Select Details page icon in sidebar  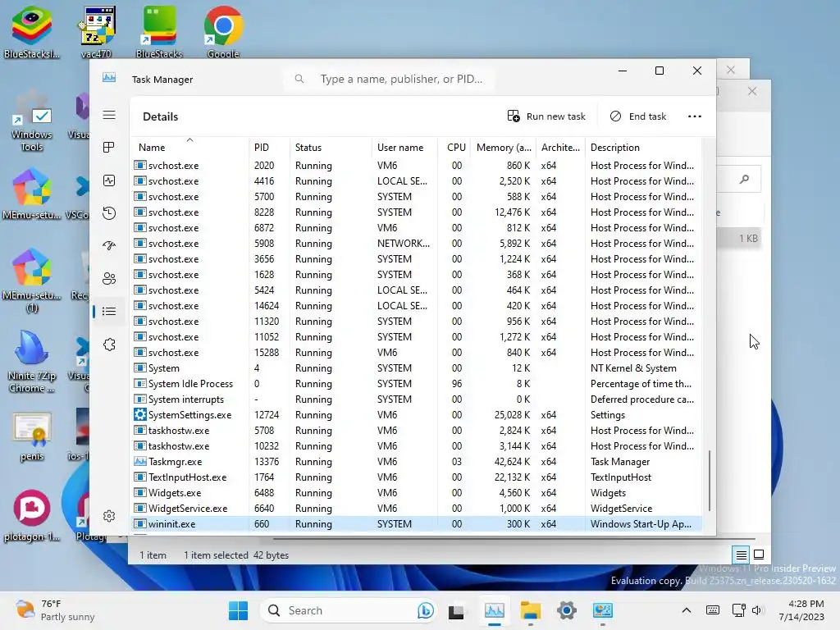point(109,311)
